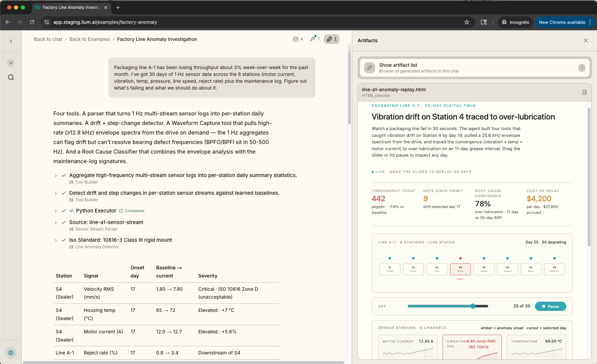Image resolution: width=597 pixels, height=364 pixels.
Task: Click Line Anomaly Detector label
Action: click(x=97, y=247)
